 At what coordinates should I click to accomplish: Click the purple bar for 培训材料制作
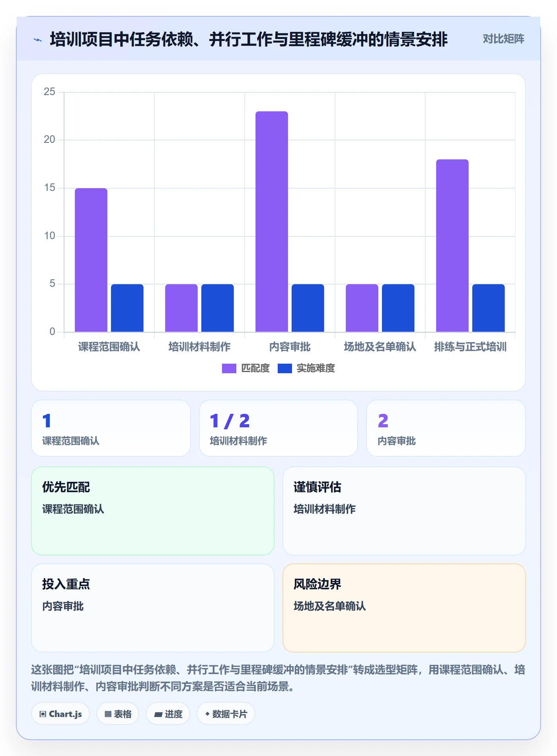coord(181,308)
